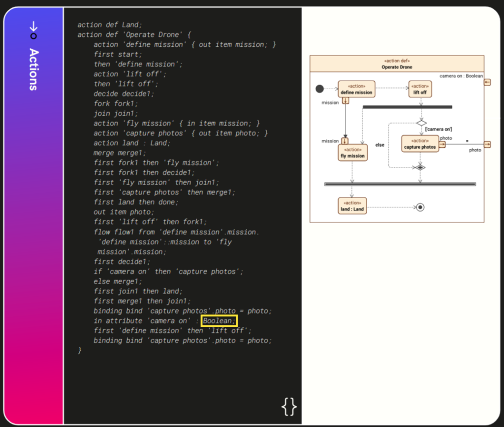Click the 'fly mission' action node
This screenshot has width=504, height=427.
(x=352, y=153)
